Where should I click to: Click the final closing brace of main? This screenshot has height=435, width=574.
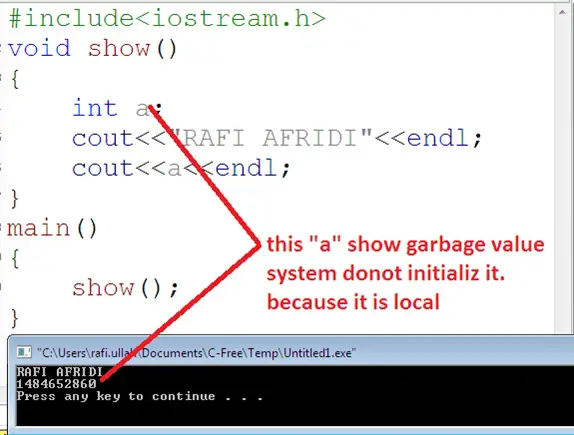pos(15,318)
